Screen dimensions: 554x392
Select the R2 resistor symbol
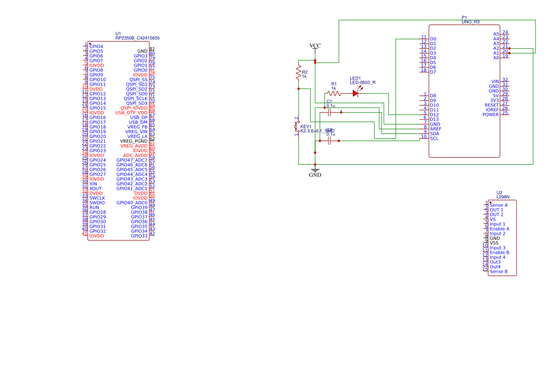point(299,72)
